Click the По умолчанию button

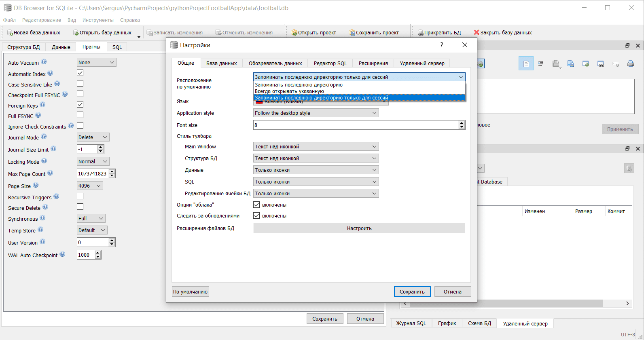point(191,291)
